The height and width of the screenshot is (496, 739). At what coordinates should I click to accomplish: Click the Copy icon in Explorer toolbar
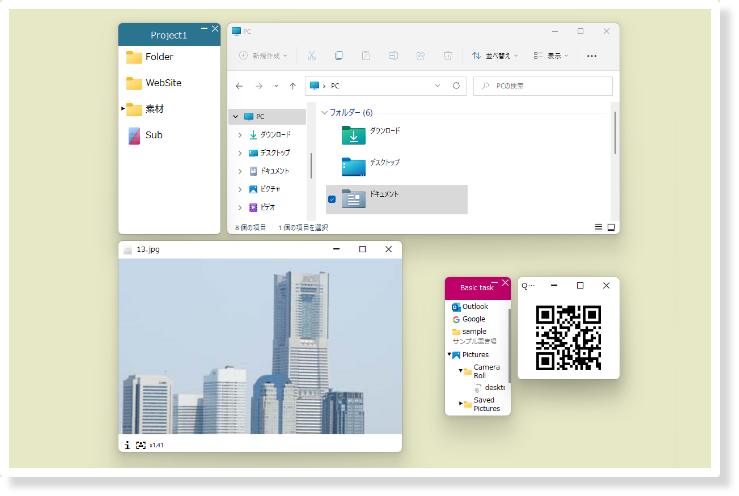coord(339,56)
